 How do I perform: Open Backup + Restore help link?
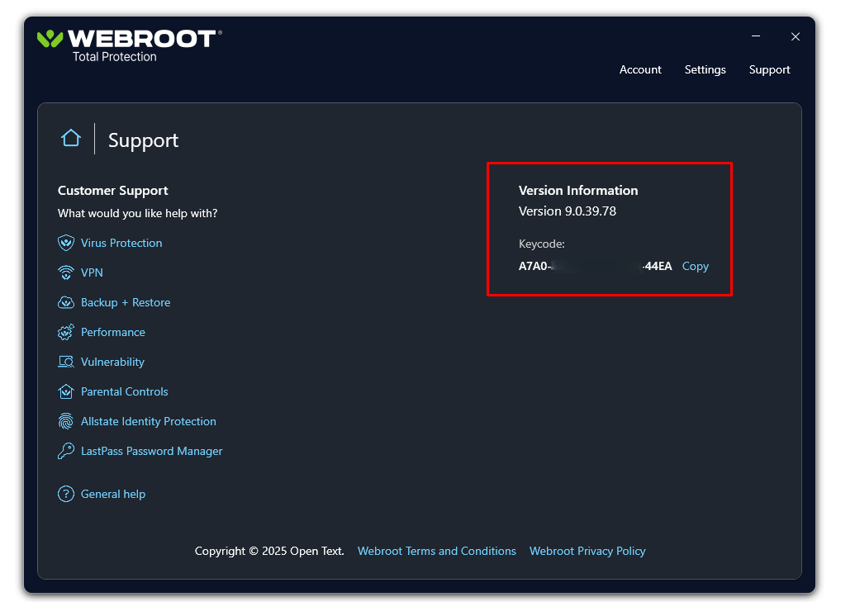(126, 302)
